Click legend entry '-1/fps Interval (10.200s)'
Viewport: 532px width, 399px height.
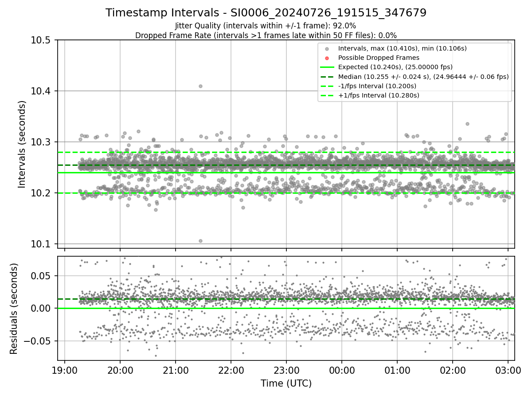[x=377, y=86]
